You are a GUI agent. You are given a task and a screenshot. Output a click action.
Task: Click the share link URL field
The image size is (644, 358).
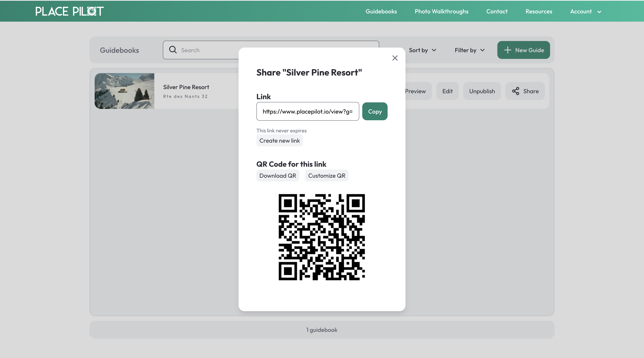tap(307, 111)
